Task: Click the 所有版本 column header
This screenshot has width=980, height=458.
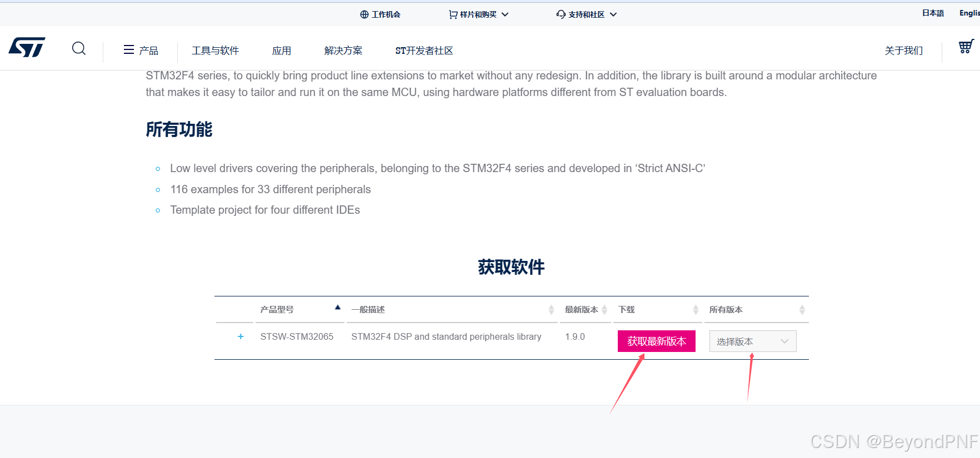Action: click(726, 310)
